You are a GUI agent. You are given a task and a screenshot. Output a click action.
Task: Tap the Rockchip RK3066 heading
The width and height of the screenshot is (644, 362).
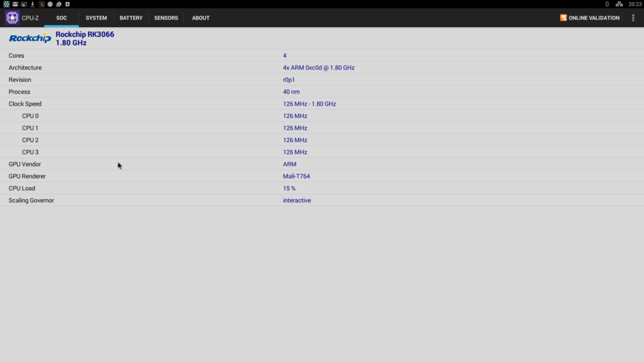click(x=85, y=35)
